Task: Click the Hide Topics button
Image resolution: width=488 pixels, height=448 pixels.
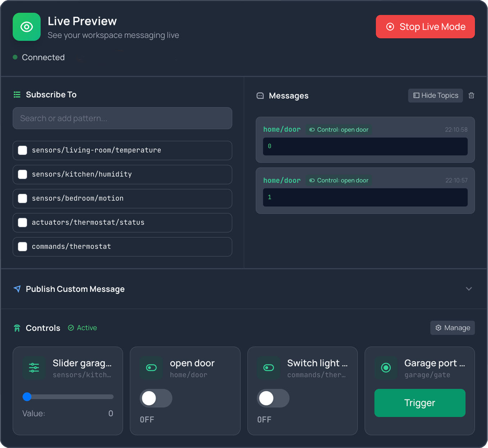Action: [x=435, y=95]
